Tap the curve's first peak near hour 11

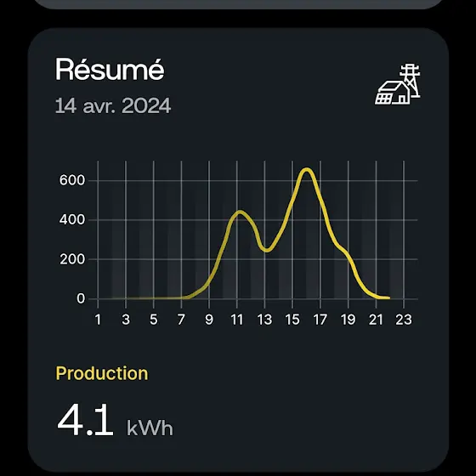[x=240, y=212]
